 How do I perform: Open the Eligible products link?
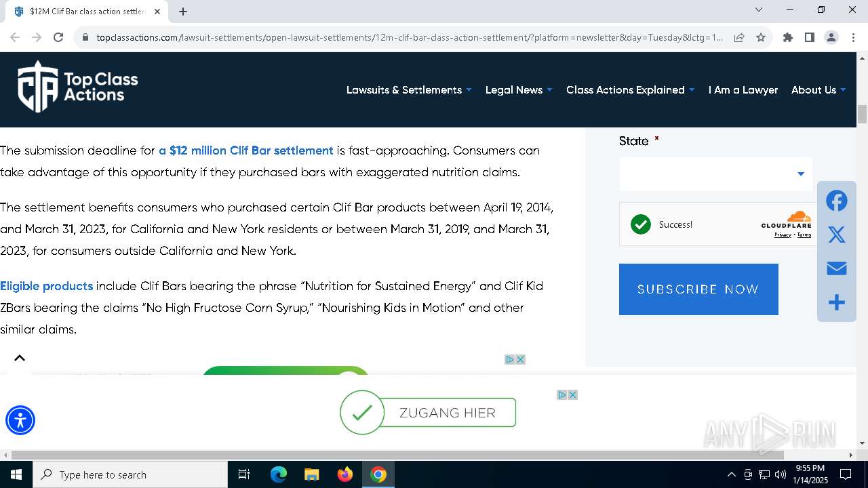[46, 286]
